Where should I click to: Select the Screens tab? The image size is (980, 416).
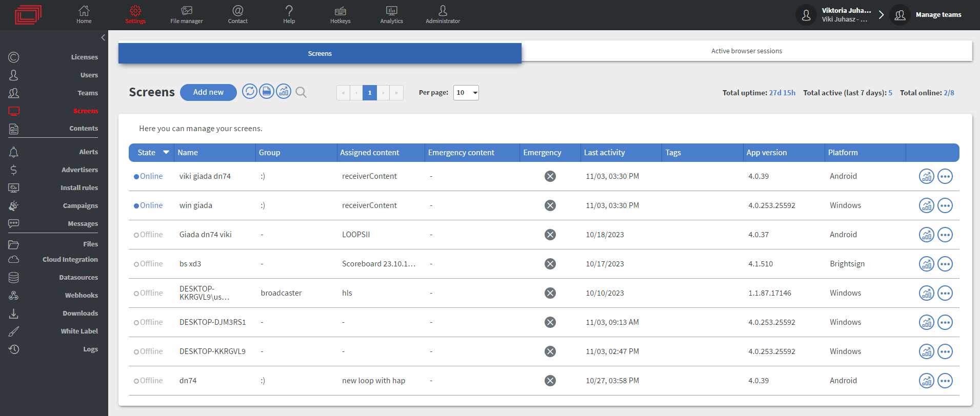[320, 53]
